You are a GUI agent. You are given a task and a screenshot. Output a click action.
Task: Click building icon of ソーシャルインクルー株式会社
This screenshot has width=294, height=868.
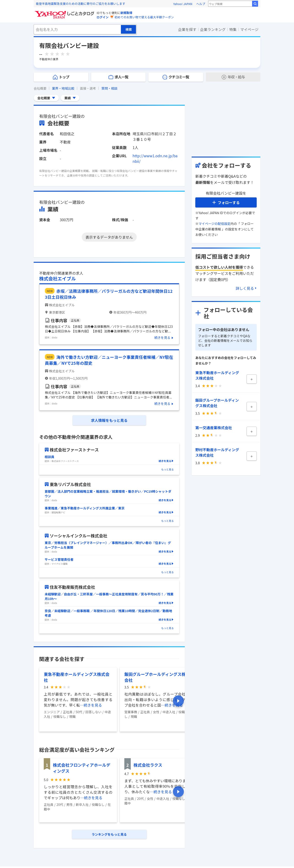coord(47,535)
